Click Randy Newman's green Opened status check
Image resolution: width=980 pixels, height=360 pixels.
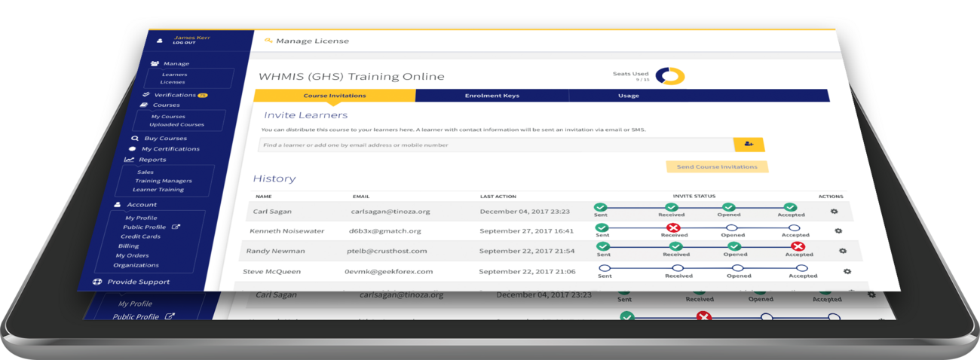click(x=734, y=247)
